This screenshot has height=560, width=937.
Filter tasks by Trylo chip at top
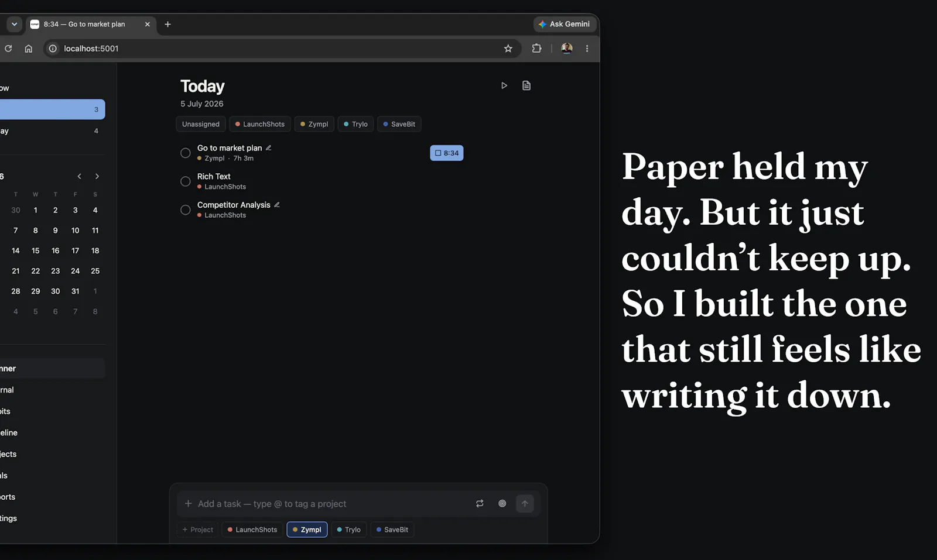(x=356, y=124)
